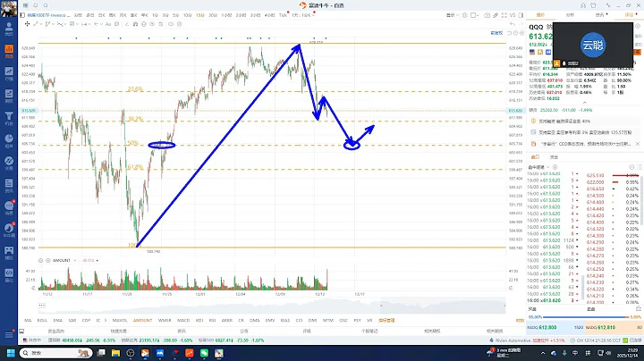Toggle the highlighted AMOUNT indicator

point(142,320)
